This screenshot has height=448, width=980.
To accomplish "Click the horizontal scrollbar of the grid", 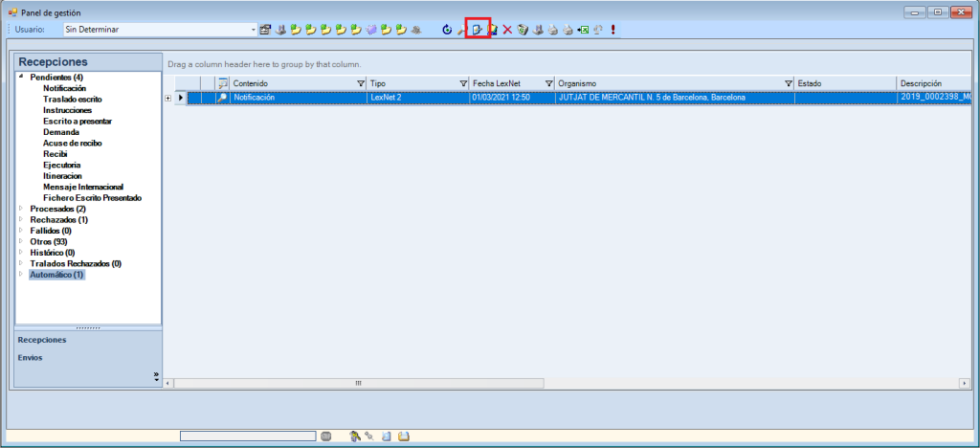I will pos(359,383).
